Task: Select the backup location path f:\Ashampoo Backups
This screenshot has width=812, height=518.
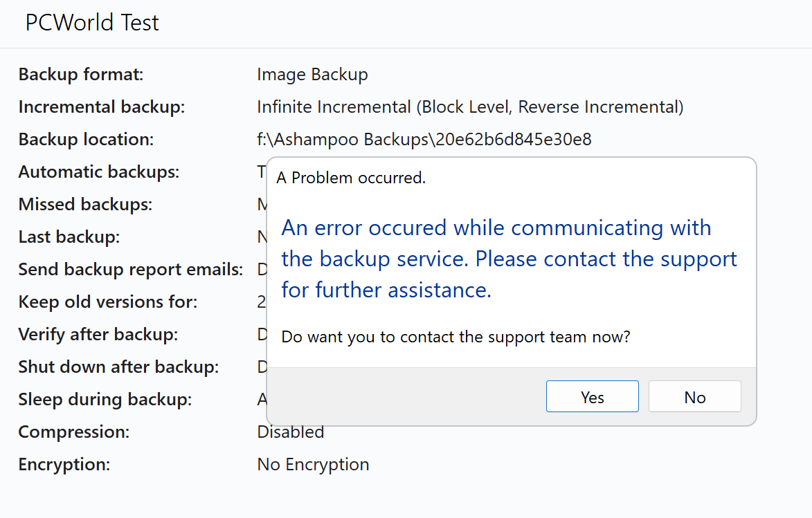Action: [x=424, y=140]
